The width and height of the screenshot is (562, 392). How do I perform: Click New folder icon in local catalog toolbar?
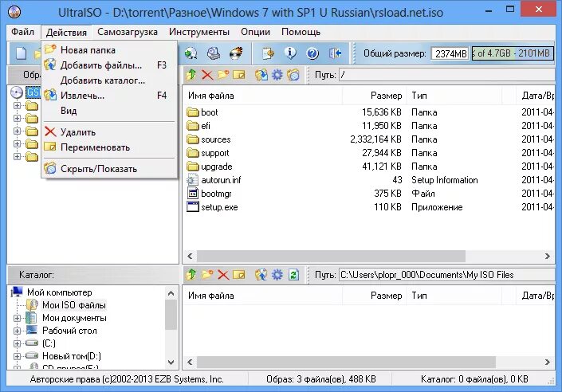[207, 275]
